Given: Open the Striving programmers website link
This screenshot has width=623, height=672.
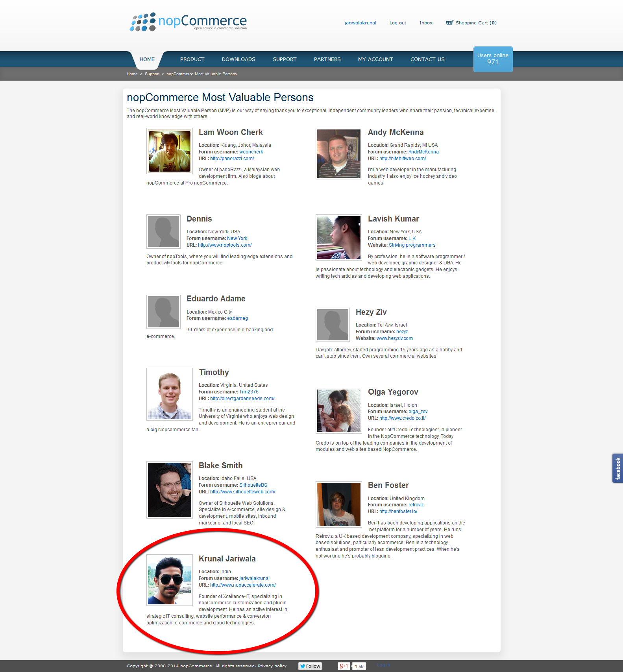Looking at the screenshot, I should (412, 245).
